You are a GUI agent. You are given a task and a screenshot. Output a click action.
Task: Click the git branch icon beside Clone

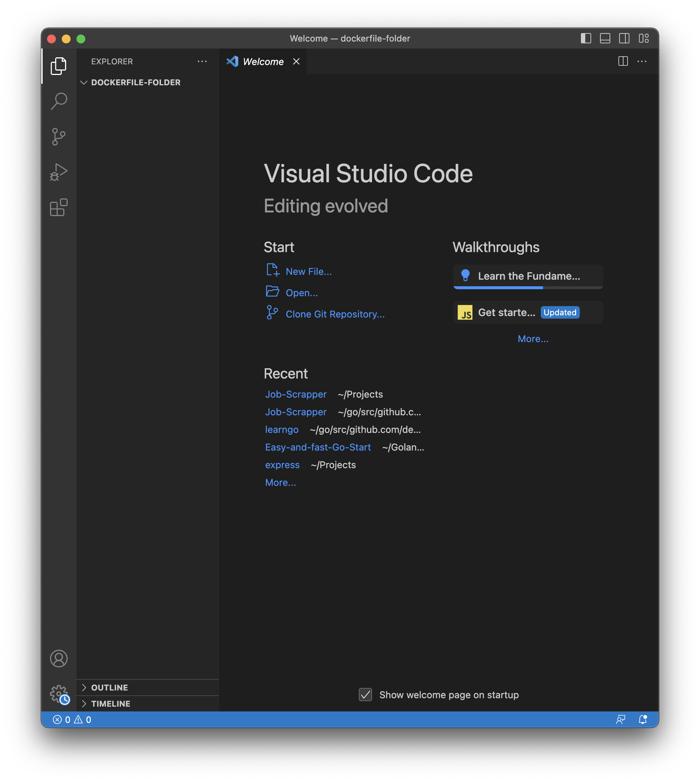[272, 312]
